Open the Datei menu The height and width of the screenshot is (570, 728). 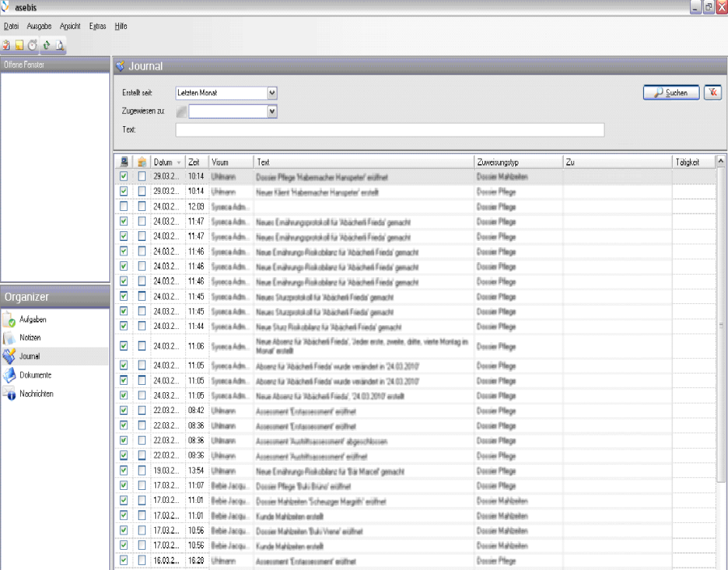(11, 26)
